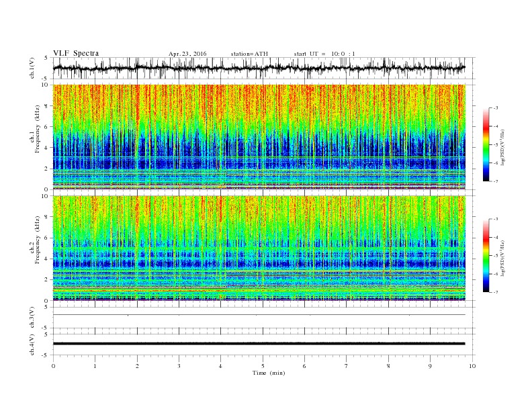Click the log(PSD) label beside the ch.2 color scale
Viewport: 532px width, 411px height.
(503, 257)
